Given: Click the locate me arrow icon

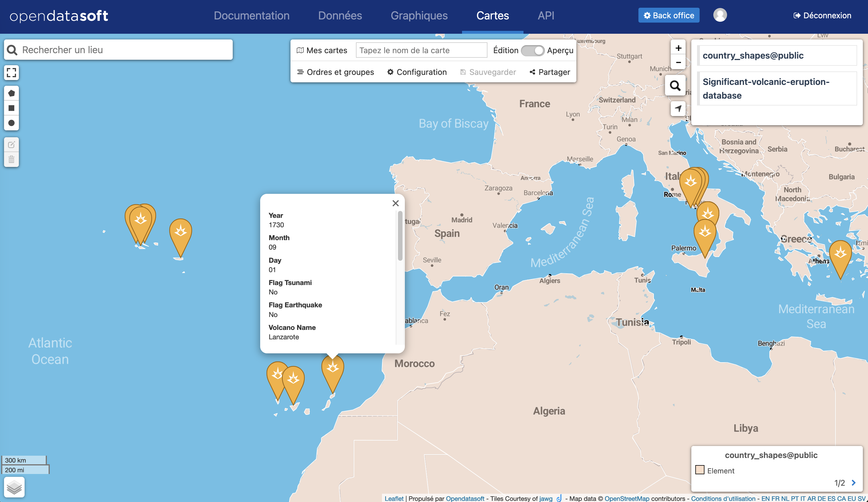Looking at the screenshot, I should click(678, 108).
